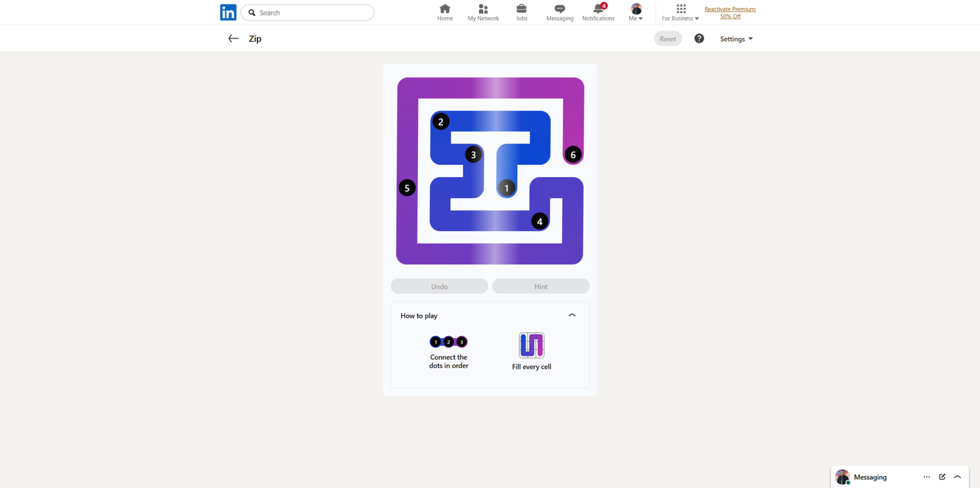Open Messaging bar three-dot options
The height and width of the screenshot is (488, 980).
(926, 477)
